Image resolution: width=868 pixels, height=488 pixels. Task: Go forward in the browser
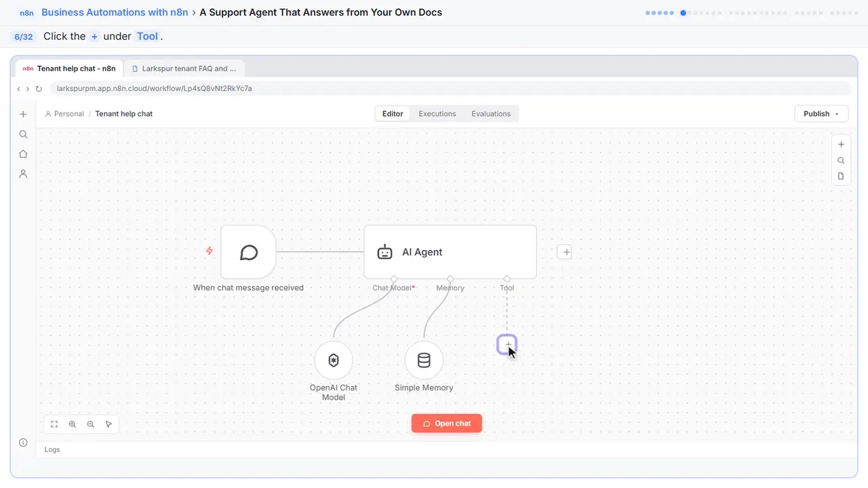(28, 89)
